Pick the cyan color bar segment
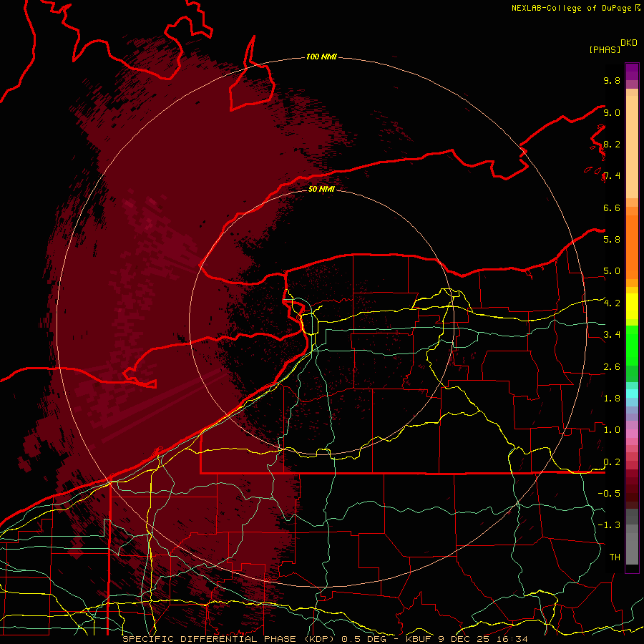 [x=632, y=394]
